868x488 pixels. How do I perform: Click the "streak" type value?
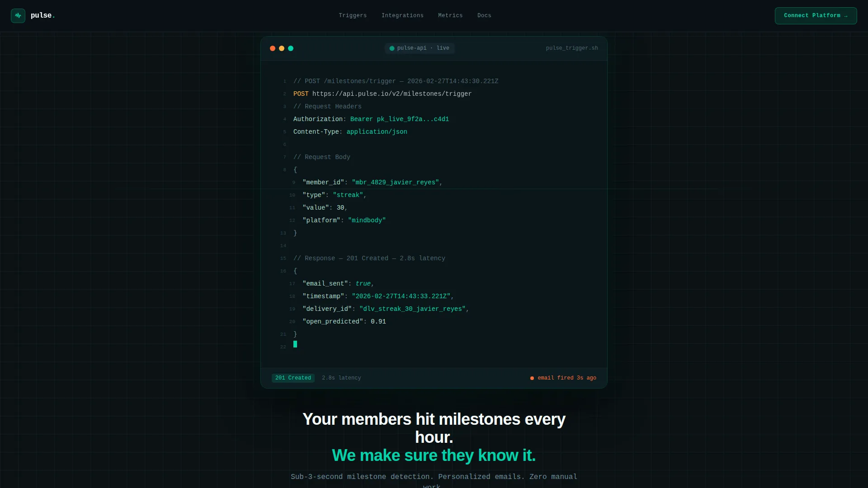pyautogui.click(x=348, y=195)
